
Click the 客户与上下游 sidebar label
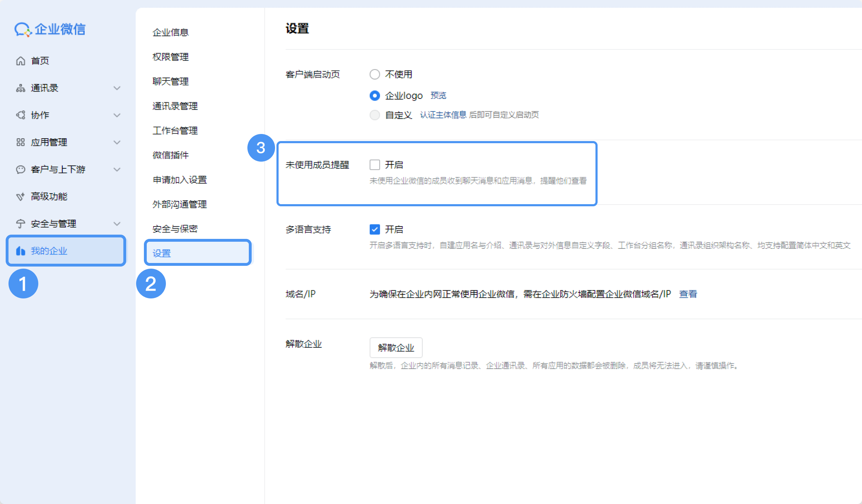tap(58, 169)
